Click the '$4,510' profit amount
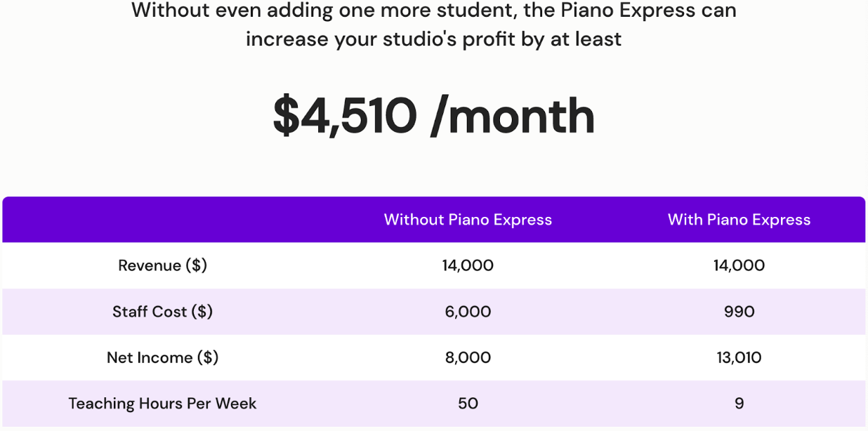868x431 pixels. tap(345, 117)
